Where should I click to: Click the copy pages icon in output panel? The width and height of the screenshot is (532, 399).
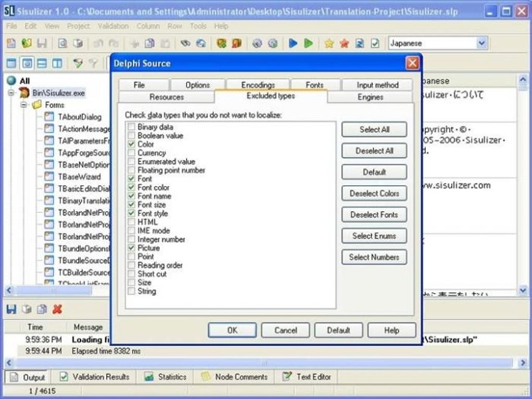coord(42,309)
